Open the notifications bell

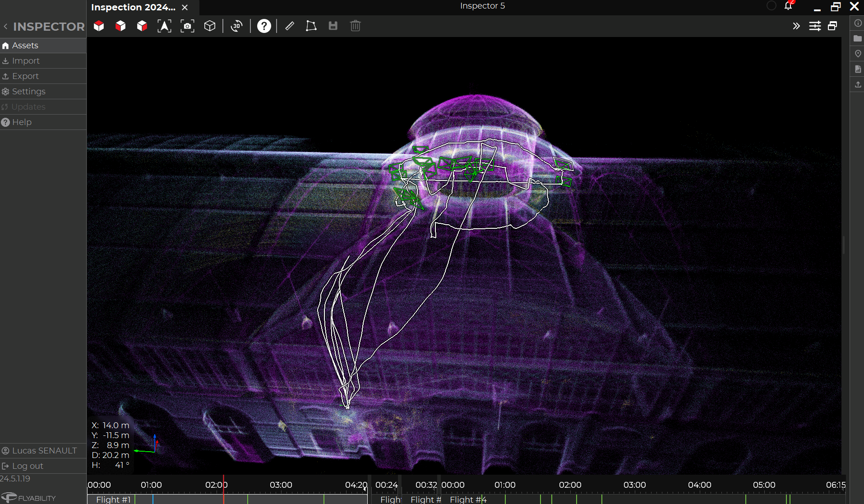788,6
